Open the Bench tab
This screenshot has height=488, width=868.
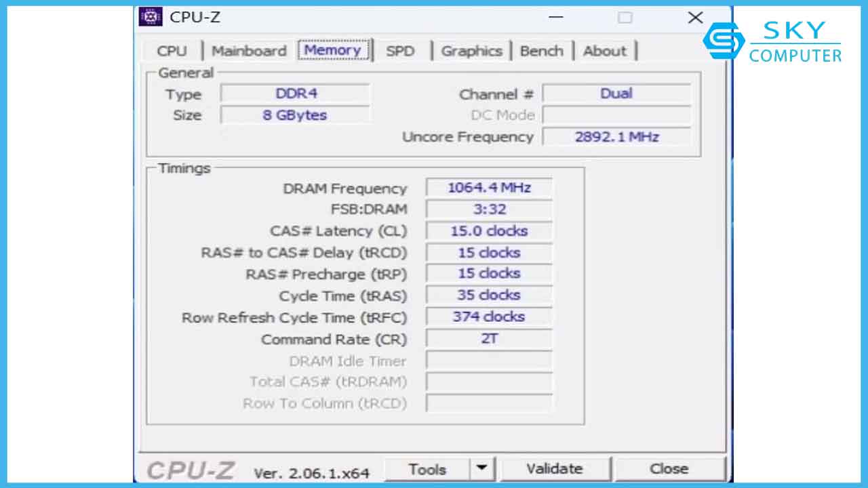pyautogui.click(x=541, y=51)
